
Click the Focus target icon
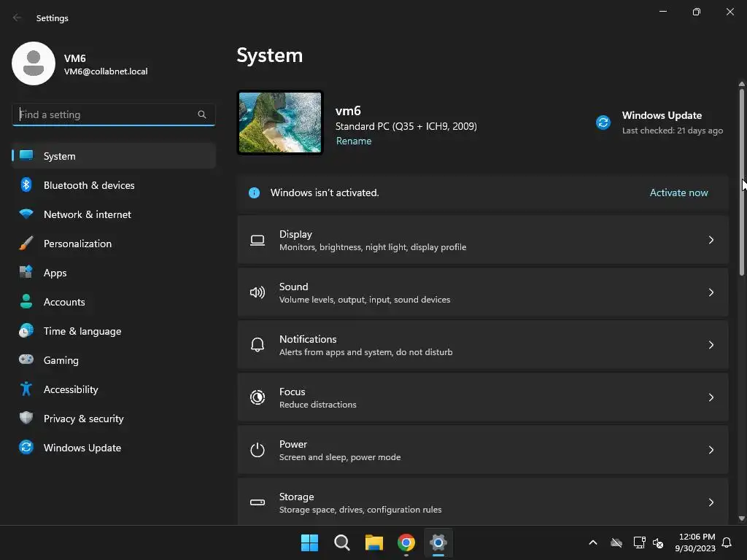[x=258, y=397]
